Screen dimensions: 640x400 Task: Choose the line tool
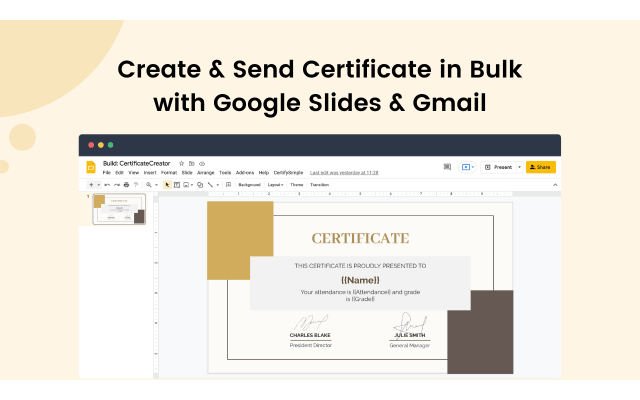pos(210,184)
